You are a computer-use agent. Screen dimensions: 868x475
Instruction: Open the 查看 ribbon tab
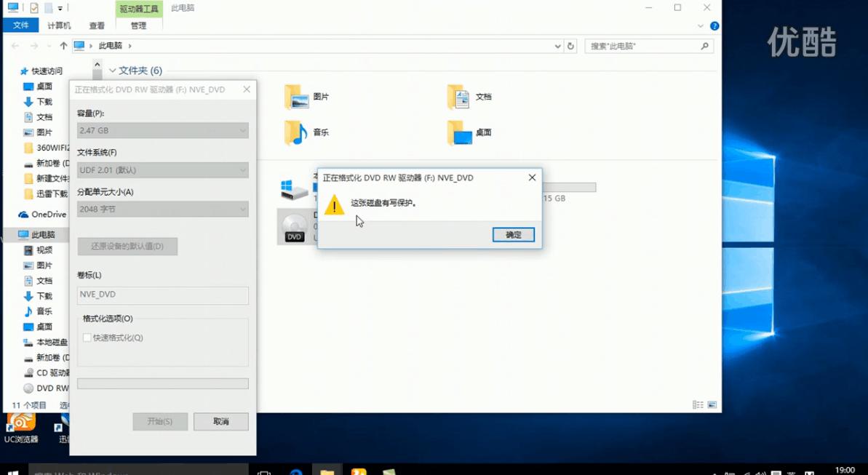tap(97, 25)
